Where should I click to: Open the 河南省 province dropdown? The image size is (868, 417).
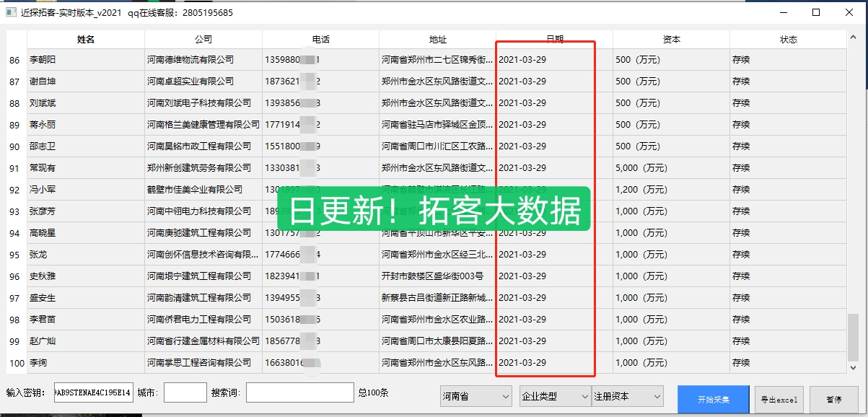pyautogui.click(x=476, y=396)
